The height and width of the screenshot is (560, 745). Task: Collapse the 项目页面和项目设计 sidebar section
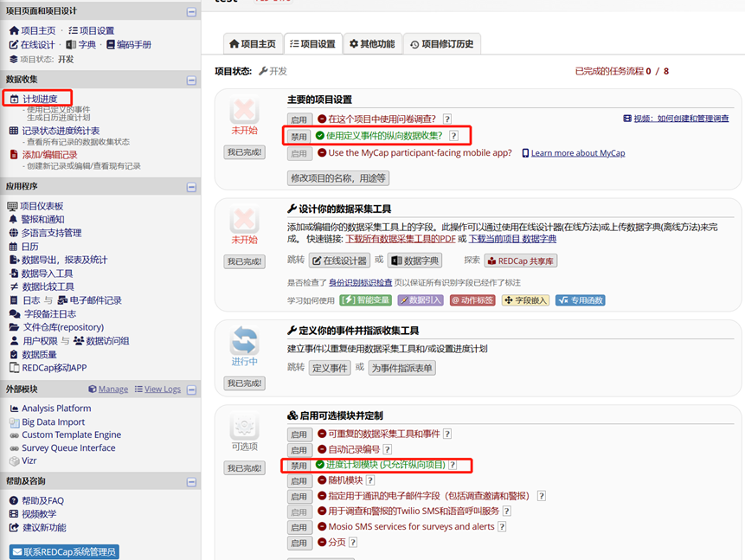(x=191, y=12)
